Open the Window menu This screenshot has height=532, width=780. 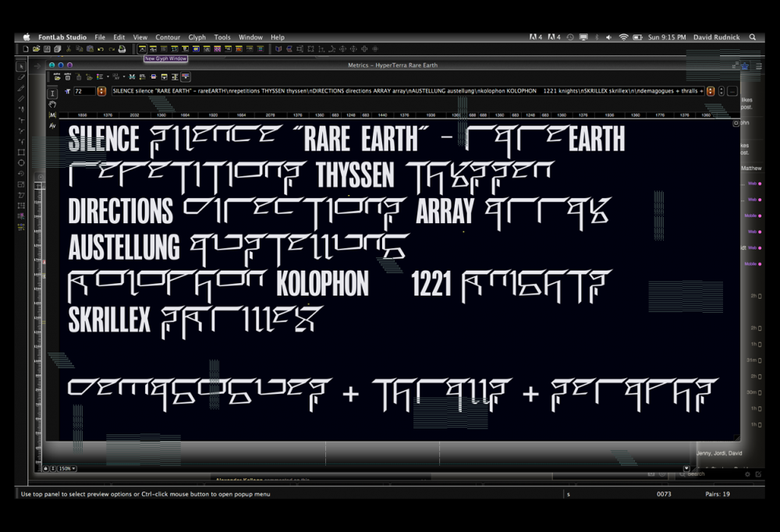(x=250, y=37)
